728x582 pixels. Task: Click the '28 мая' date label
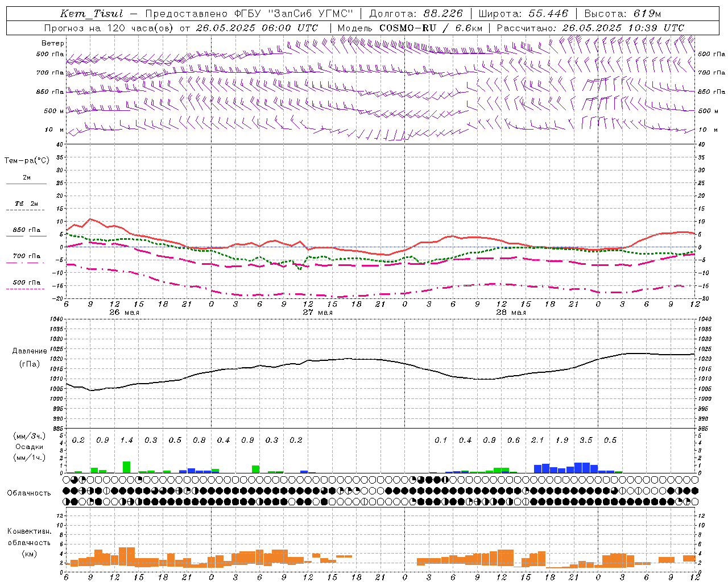(x=511, y=313)
